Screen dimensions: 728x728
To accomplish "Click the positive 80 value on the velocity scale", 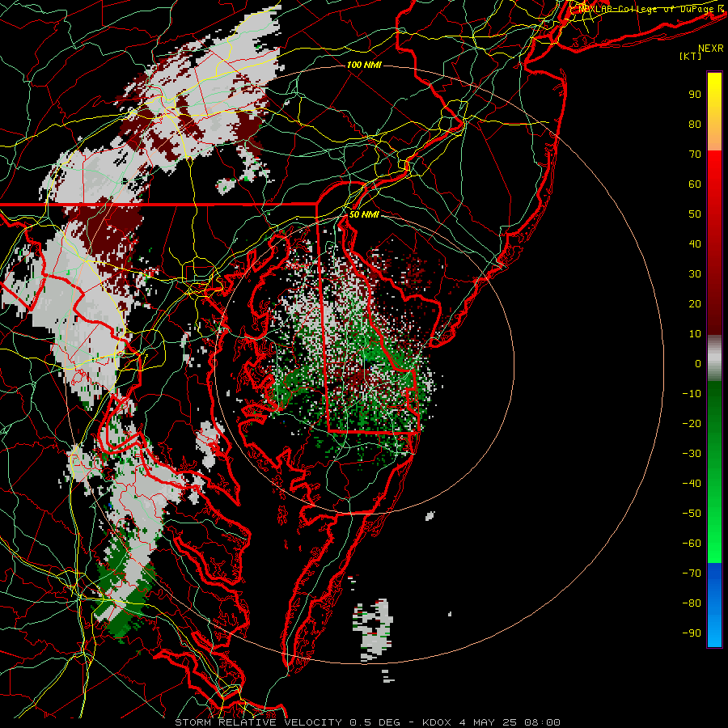I will [x=695, y=124].
